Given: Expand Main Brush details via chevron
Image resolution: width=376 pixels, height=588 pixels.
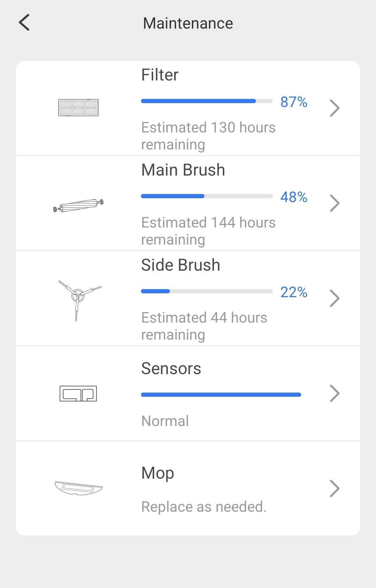Looking at the screenshot, I should [335, 203].
